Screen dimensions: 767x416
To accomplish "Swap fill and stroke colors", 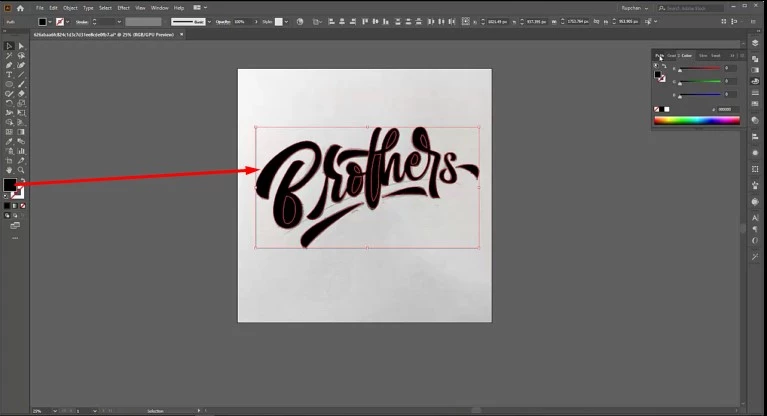I will (23, 181).
